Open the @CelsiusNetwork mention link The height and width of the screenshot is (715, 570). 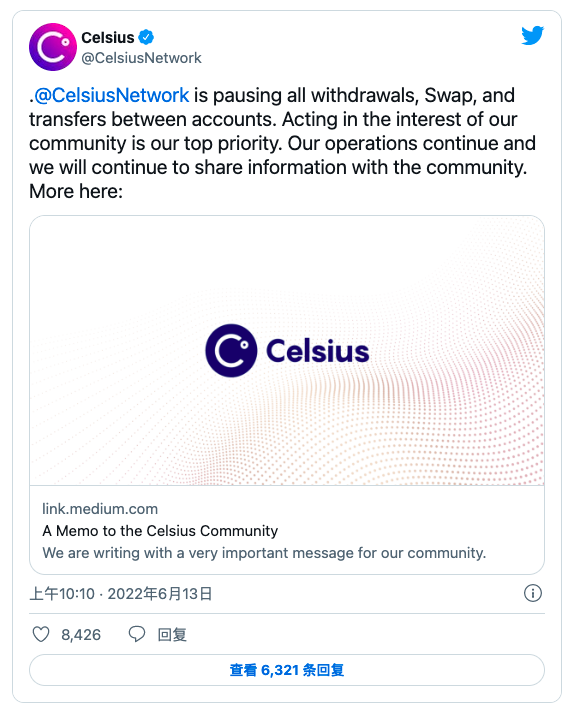point(111,95)
